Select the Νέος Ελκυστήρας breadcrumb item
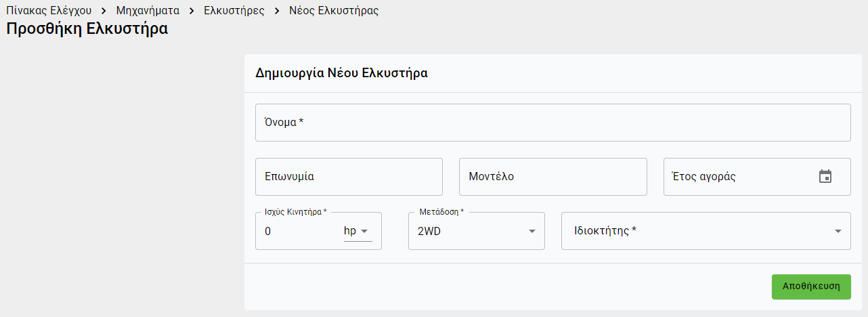868x317 pixels. point(334,11)
